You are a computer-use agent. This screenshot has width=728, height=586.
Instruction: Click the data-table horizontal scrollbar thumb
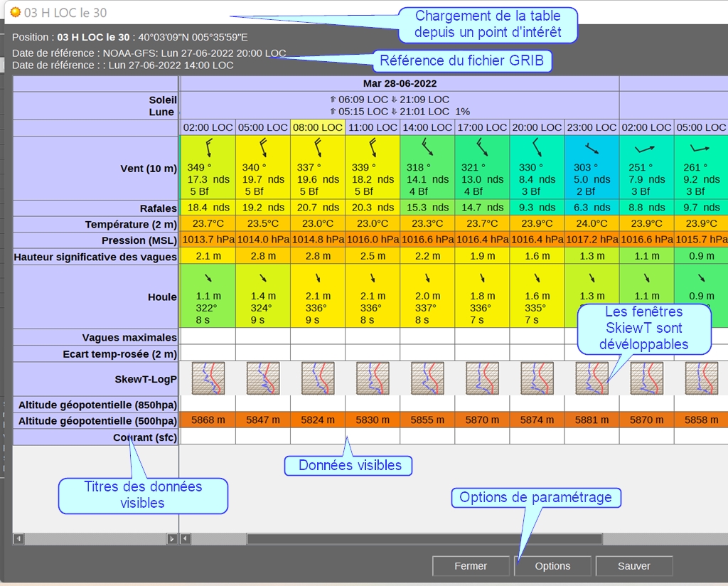[x=424, y=539]
